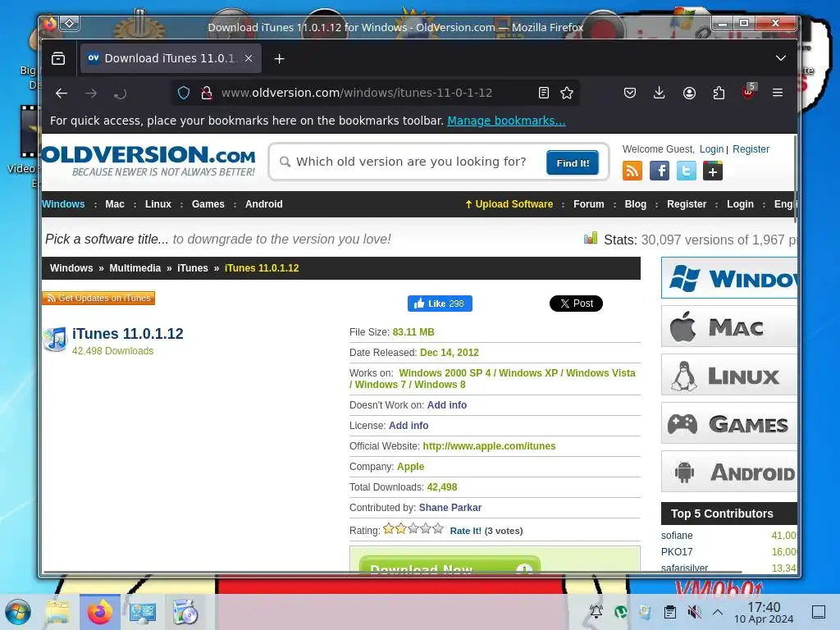Click the X Post button
Viewport: 840px width, 630px height.
coord(576,304)
